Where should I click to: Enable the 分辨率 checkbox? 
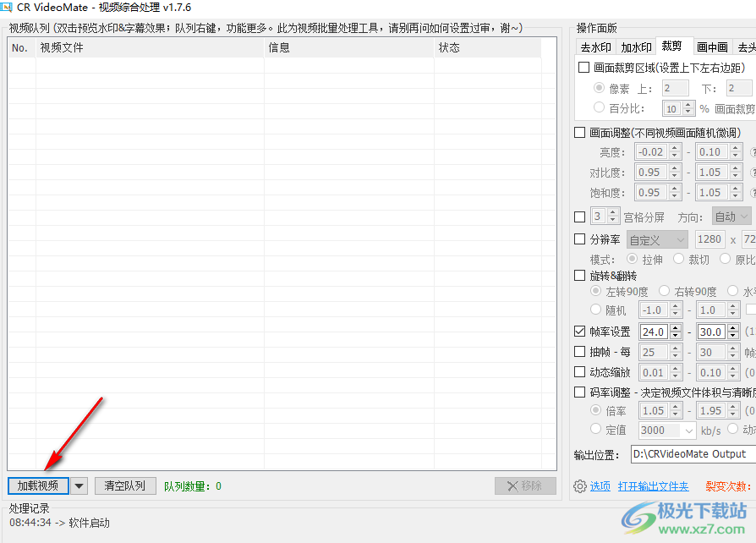coord(580,239)
